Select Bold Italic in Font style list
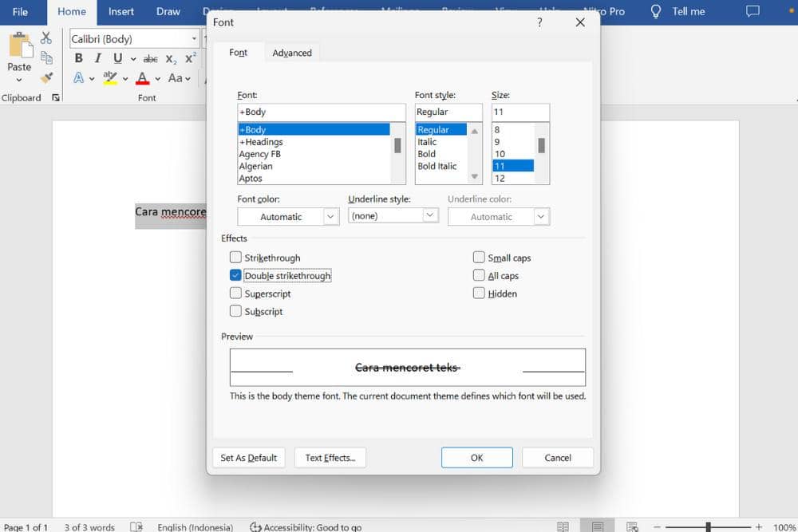 437,166
